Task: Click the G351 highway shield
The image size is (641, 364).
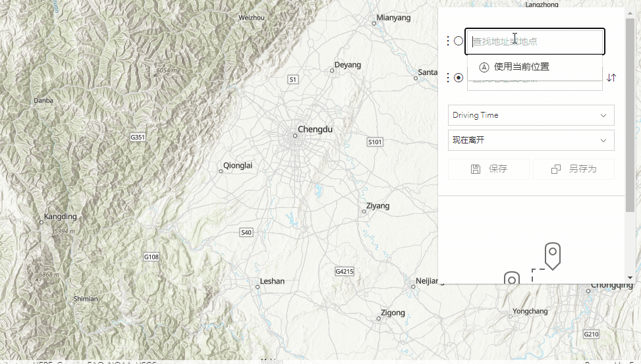Action: pos(138,137)
